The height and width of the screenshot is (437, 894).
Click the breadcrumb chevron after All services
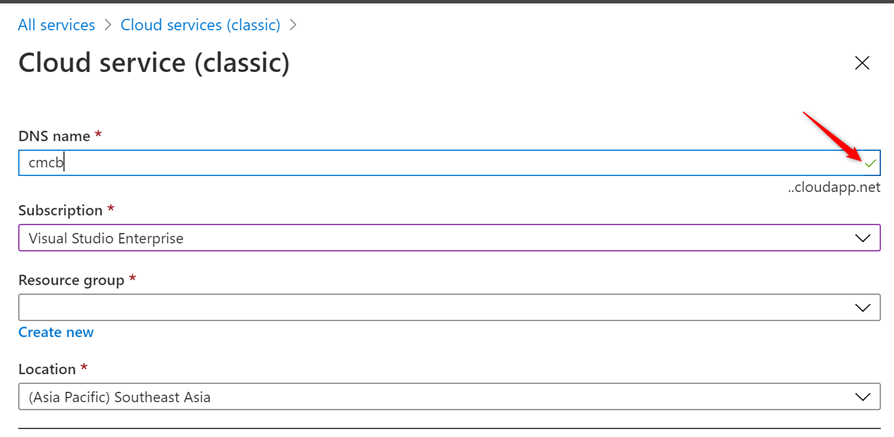[x=108, y=25]
